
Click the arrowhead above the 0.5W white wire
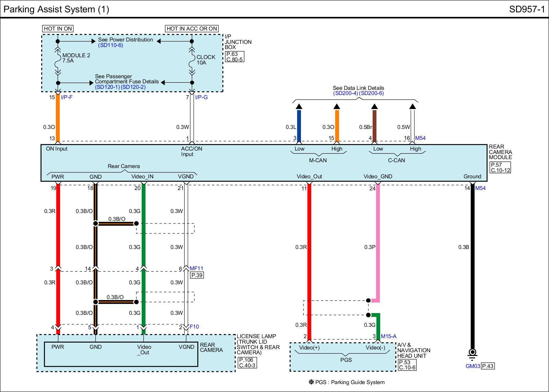pyautogui.click(x=412, y=106)
